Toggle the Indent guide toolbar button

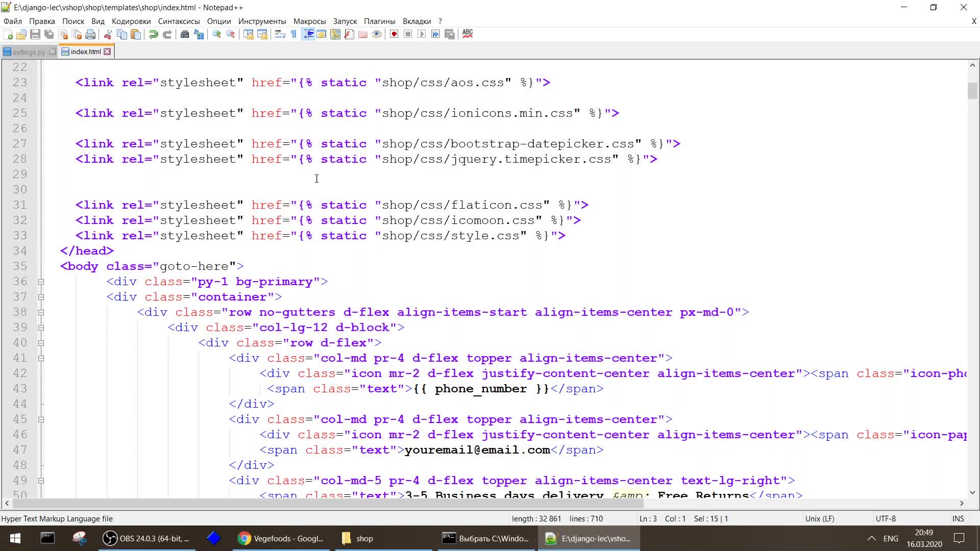[308, 34]
